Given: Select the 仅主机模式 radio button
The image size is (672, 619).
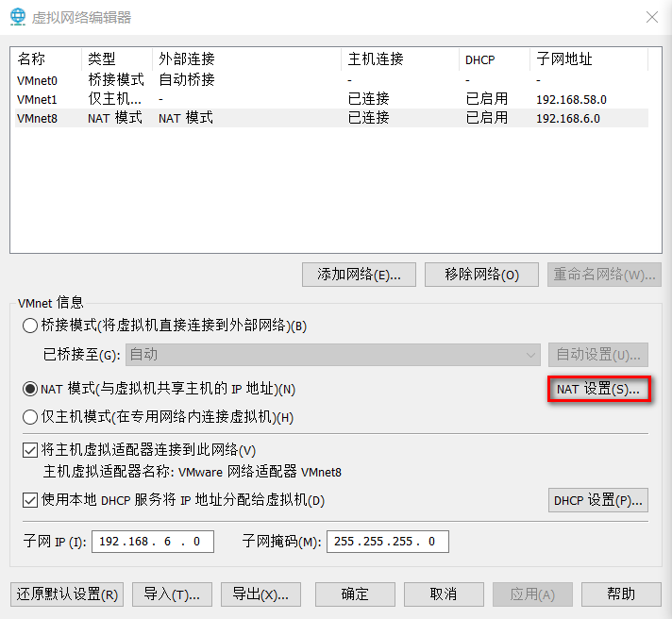Looking at the screenshot, I should click(x=30, y=417).
